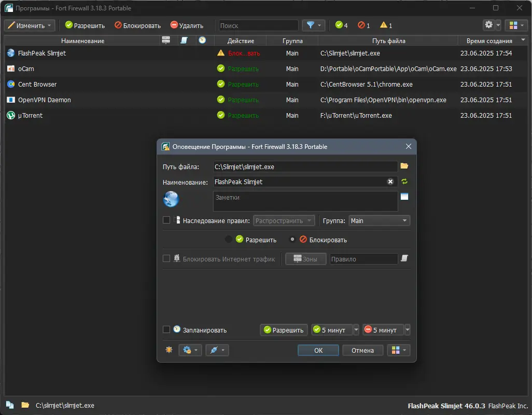Viewport: 532px width, 415px height.
Task: Open folder icon in status bar
Action: click(25, 405)
